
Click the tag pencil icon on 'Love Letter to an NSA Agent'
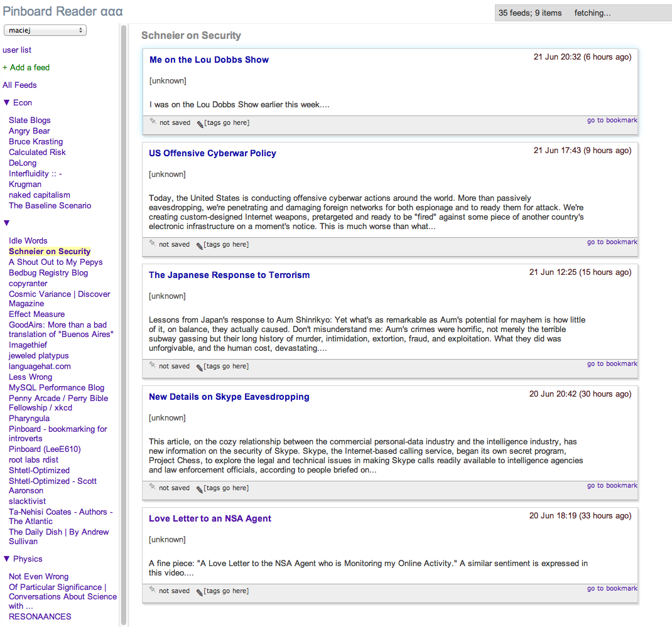[x=200, y=592]
